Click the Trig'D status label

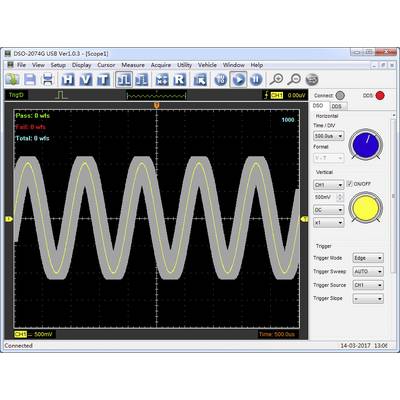tap(16, 95)
